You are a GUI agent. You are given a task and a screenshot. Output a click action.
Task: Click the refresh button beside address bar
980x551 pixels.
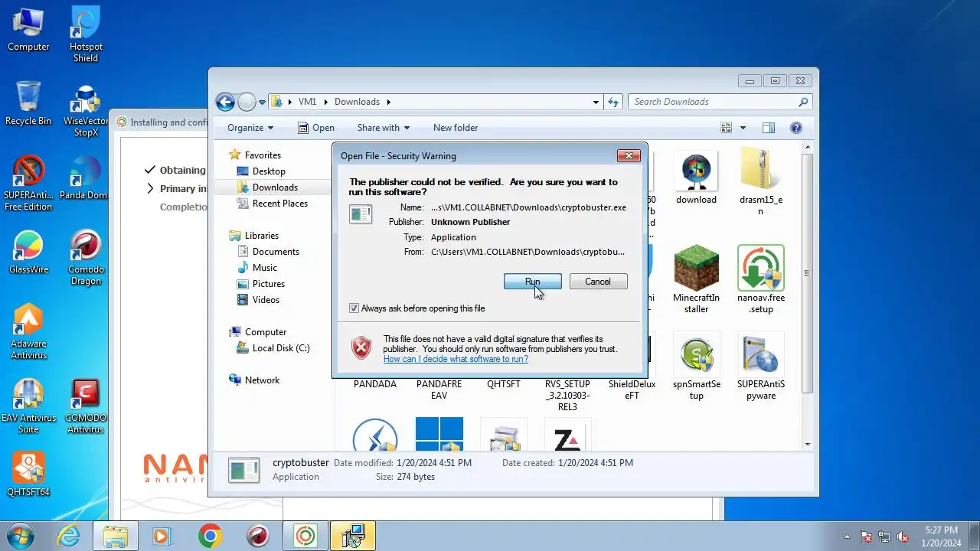point(612,102)
